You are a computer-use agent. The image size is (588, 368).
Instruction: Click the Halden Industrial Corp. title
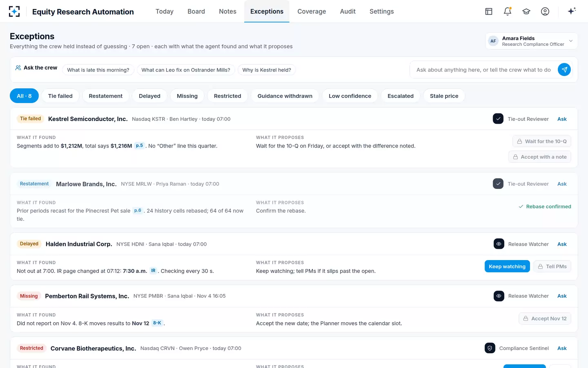pyautogui.click(x=79, y=244)
